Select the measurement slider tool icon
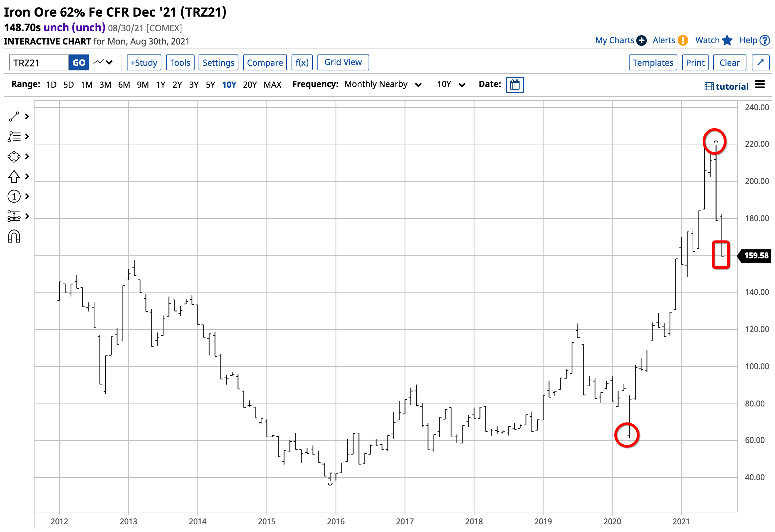Screen dimensions: 775x532 pyautogui.click(x=14, y=217)
